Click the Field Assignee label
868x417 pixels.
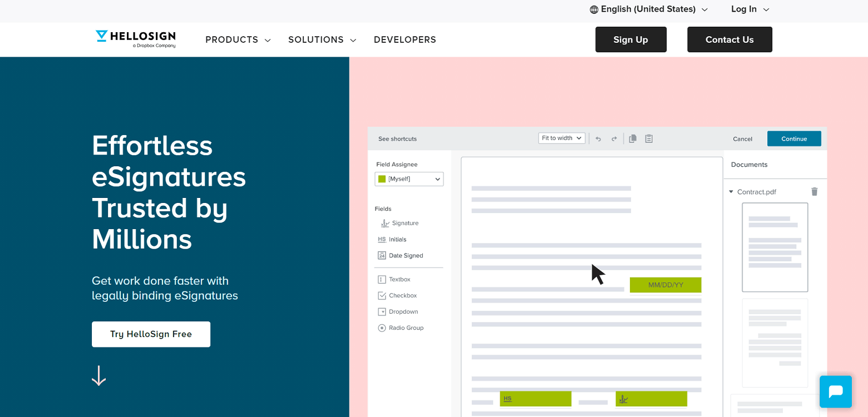tap(397, 165)
